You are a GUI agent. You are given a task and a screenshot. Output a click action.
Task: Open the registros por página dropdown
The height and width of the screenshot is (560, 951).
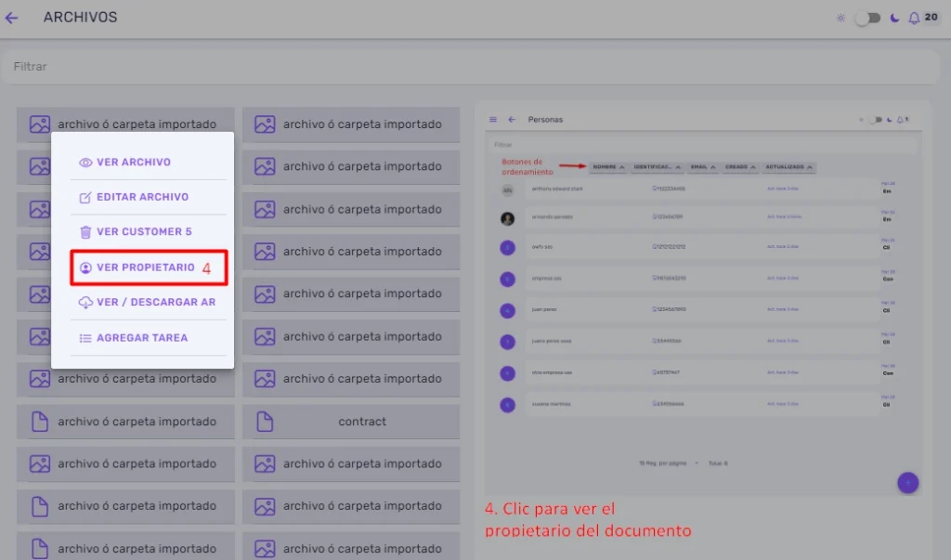tap(669, 463)
